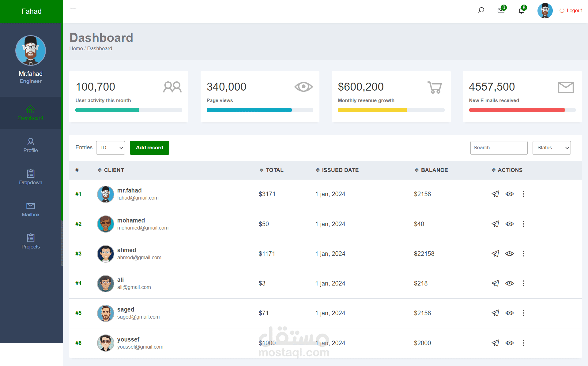Open notifications bell with 8 alerts
The height and width of the screenshot is (366, 588).
pos(521,10)
